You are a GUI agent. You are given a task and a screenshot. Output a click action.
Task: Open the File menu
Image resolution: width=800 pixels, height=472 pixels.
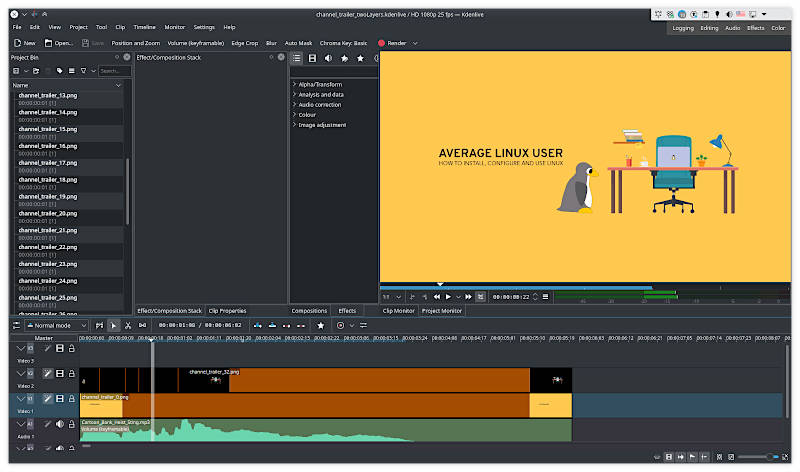(17, 27)
